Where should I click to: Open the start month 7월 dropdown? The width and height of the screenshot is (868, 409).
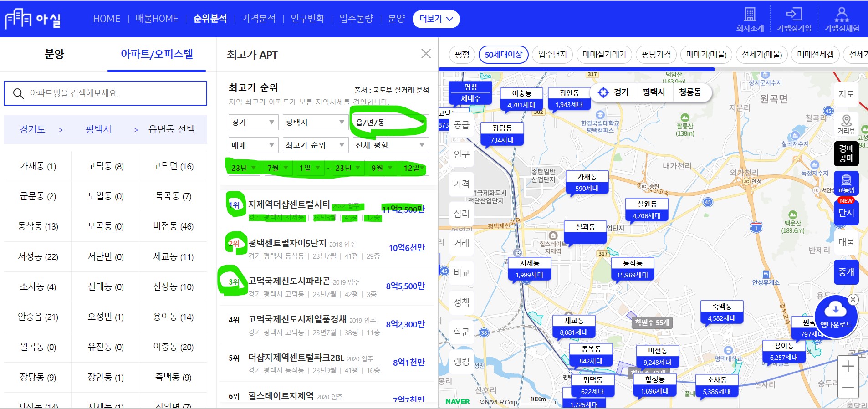tap(278, 168)
